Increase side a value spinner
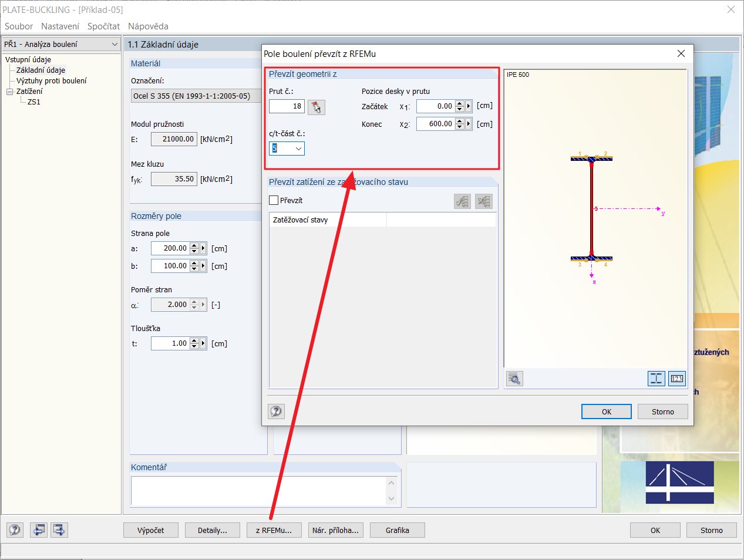Viewport: 744px width, 560px height. click(194, 246)
